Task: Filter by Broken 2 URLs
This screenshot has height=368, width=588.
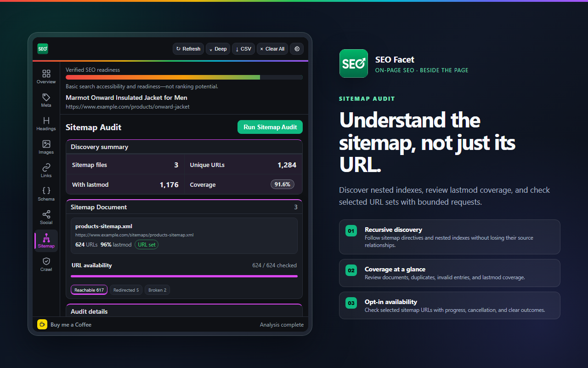Action: [x=157, y=290]
